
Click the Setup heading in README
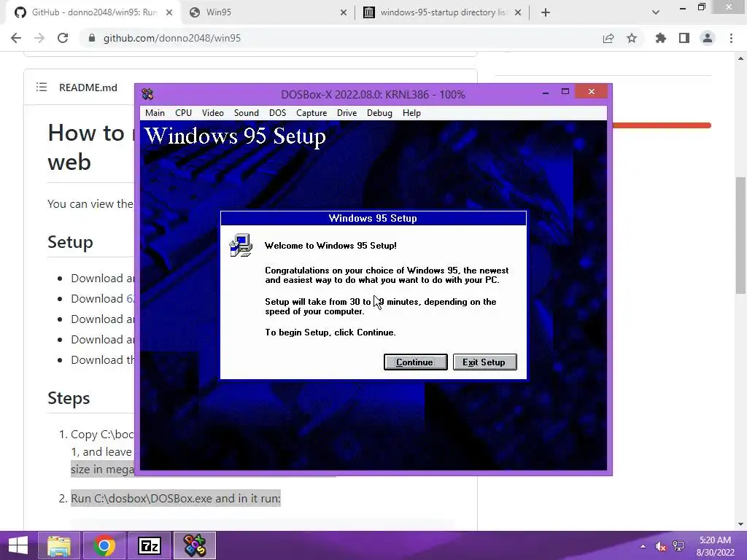point(71,242)
